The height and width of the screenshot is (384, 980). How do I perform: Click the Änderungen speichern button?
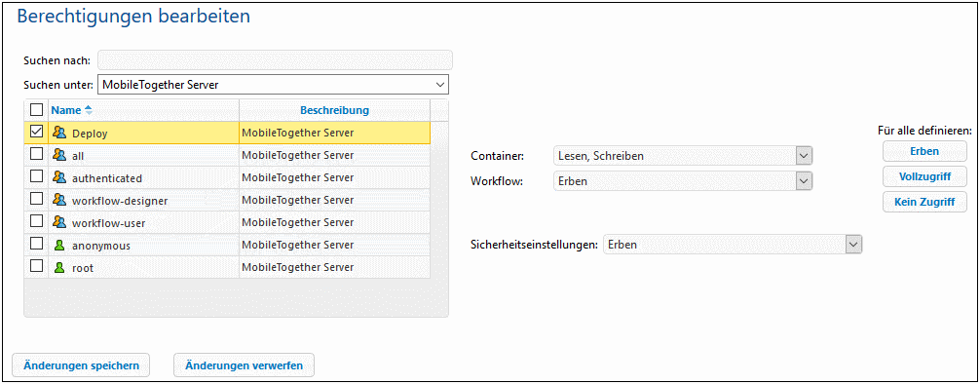81,365
